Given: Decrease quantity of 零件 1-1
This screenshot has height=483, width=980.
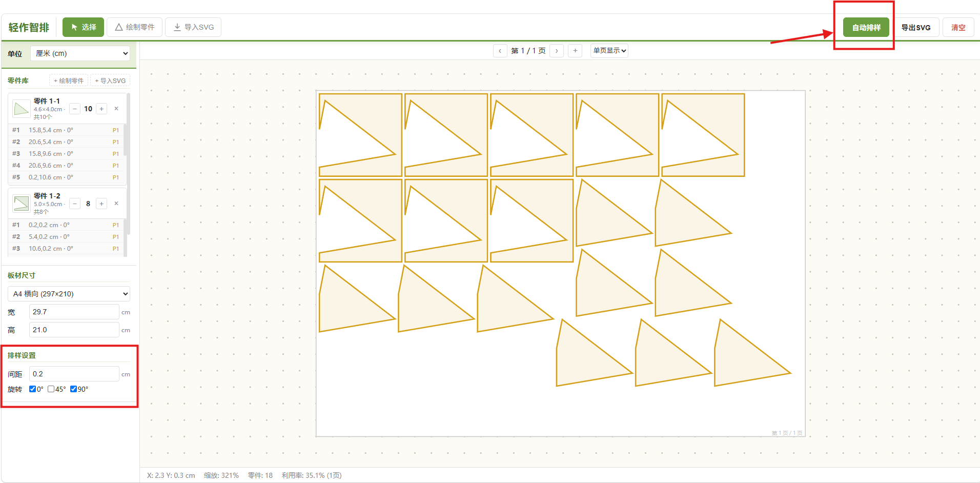Looking at the screenshot, I should pos(75,109).
